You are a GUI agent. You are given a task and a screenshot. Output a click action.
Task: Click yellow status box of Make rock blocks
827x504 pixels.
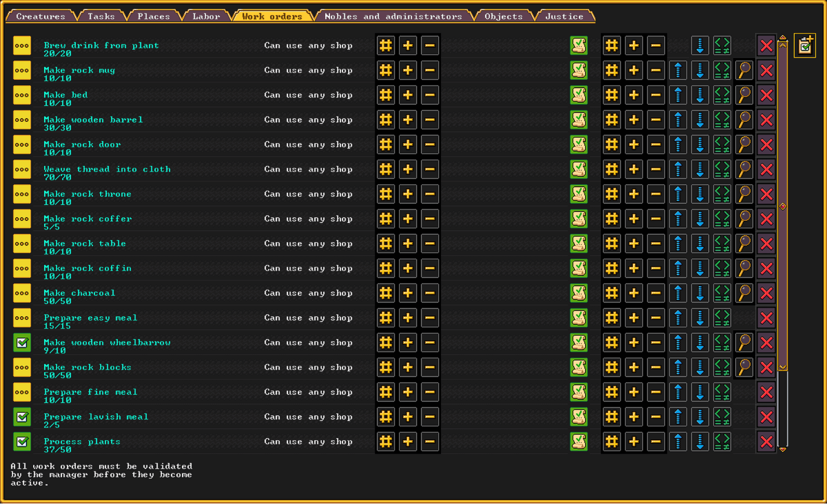(22, 368)
